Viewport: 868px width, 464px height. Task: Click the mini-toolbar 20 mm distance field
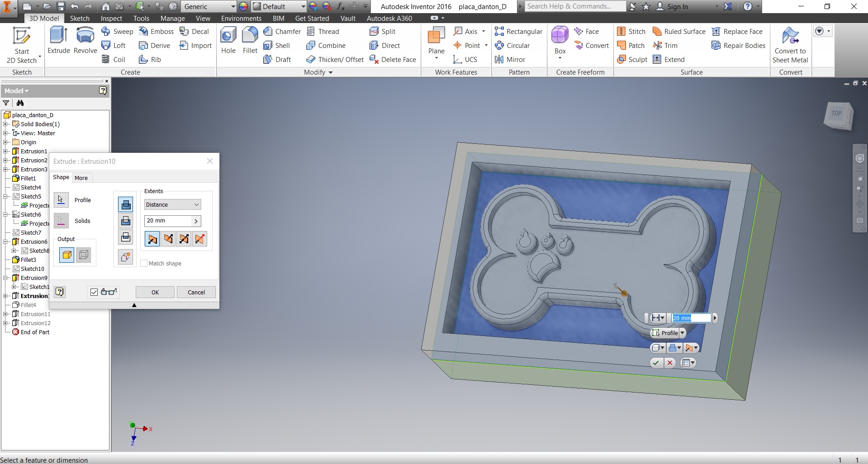tap(691, 318)
